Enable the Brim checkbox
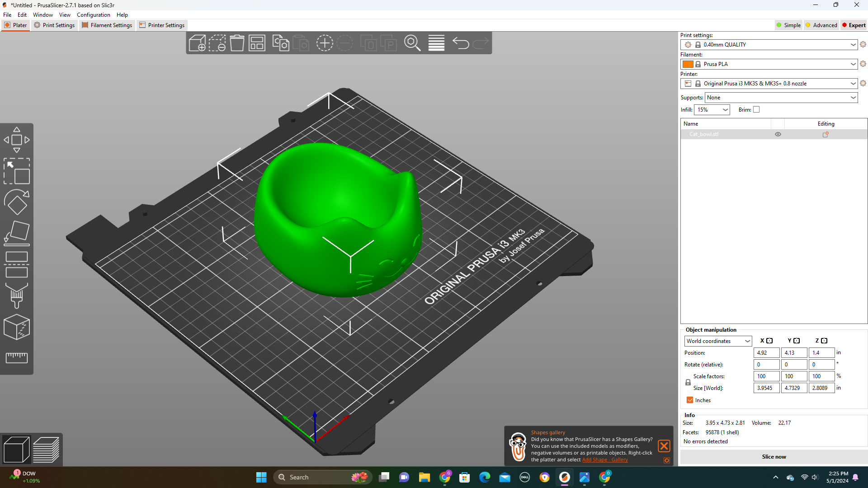This screenshot has width=868, height=488. pos(756,109)
